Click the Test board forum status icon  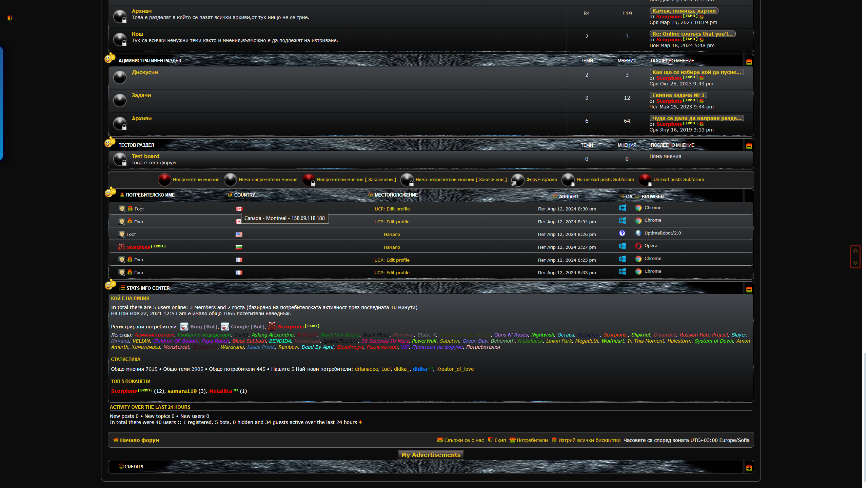(x=120, y=159)
